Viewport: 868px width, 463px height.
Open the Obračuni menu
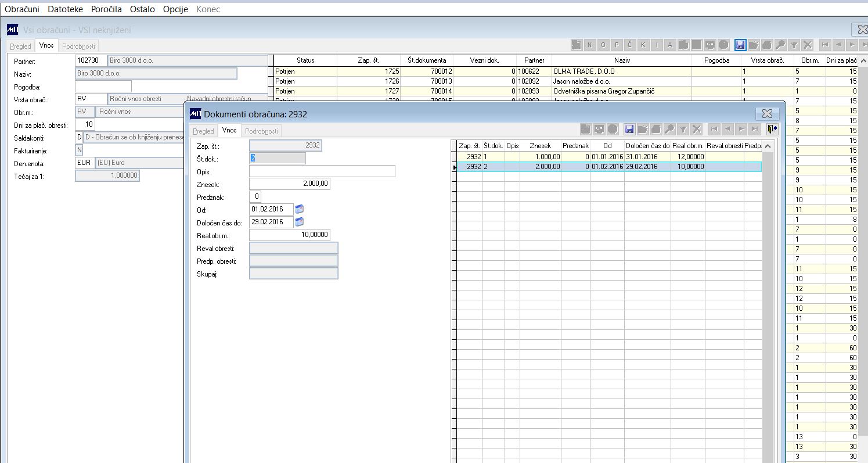[x=22, y=9]
